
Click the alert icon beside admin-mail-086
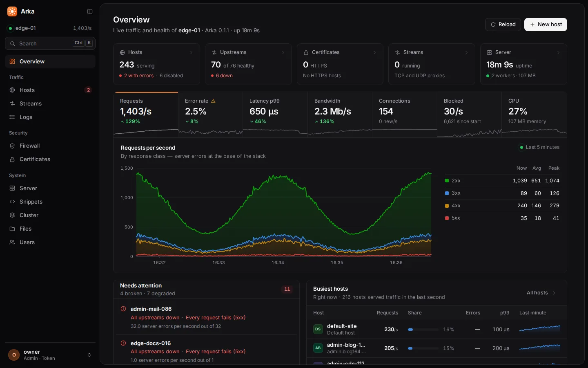[123, 309]
